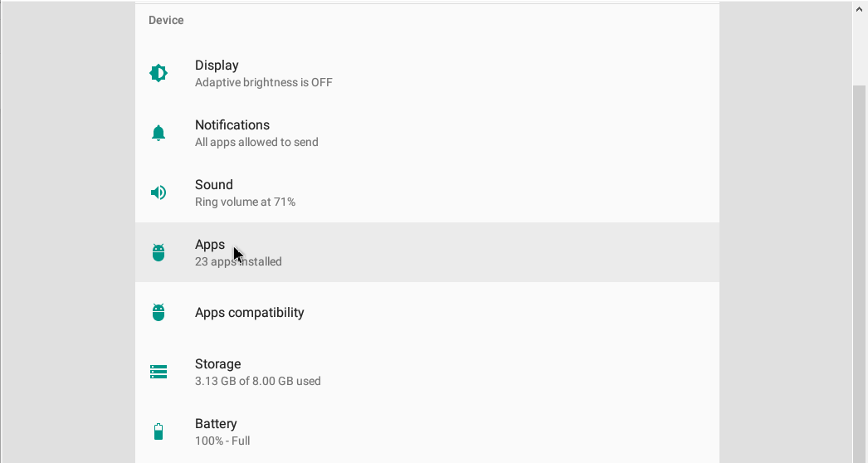
Task: Click the Apps compatibility android icon
Action: pos(158,312)
